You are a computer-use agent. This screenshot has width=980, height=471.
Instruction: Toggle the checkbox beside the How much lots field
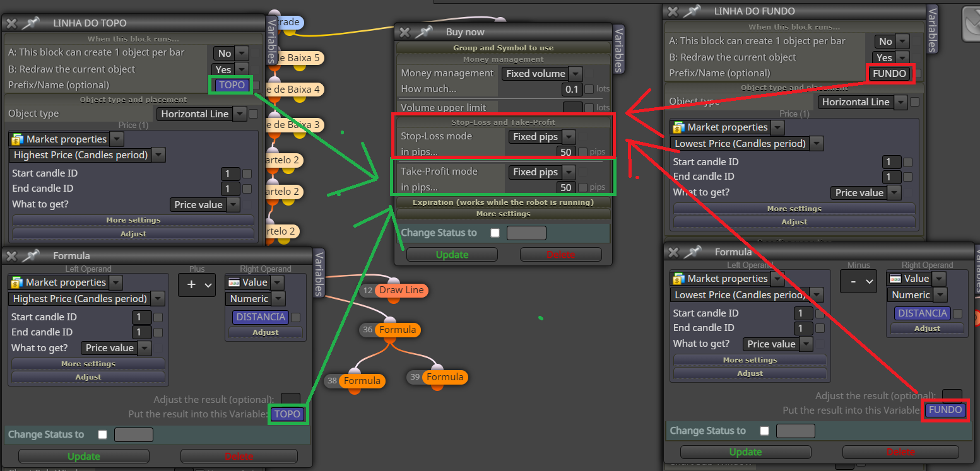589,90
